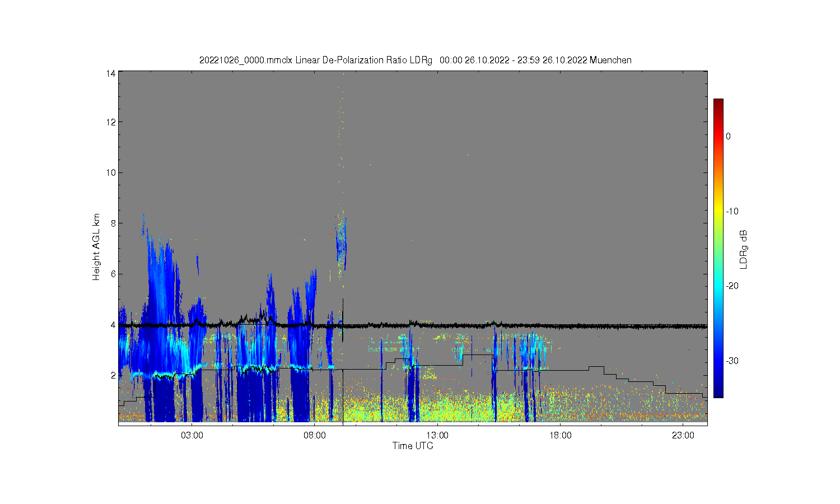Click the colorbar tick label 0
The width and height of the screenshot is (840, 504).
tap(728, 136)
